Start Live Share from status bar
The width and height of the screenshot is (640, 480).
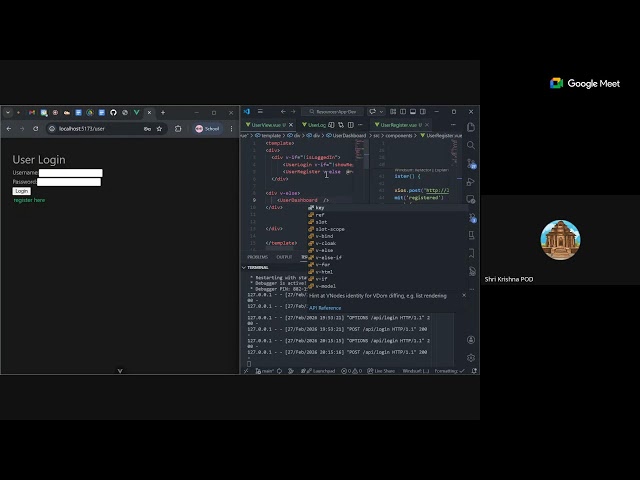click(x=381, y=371)
